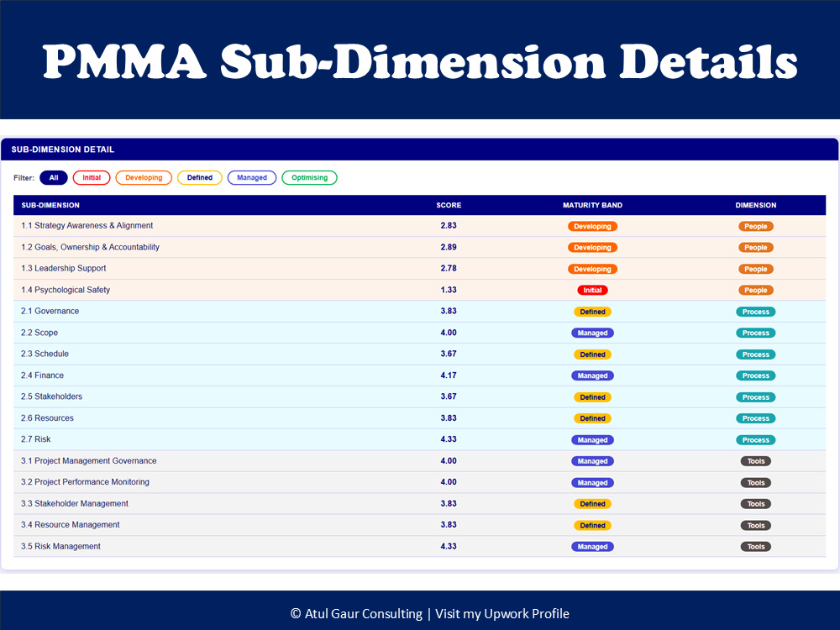The height and width of the screenshot is (630, 840).
Task: Select row 1.2 Goals, Ownership & Accountability
Action: pyautogui.click(x=419, y=247)
